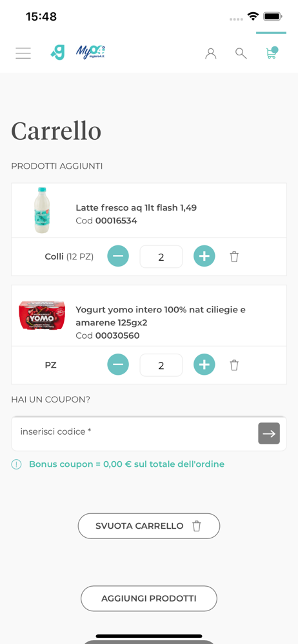Select the Latte fresco quantity field
Image resolution: width=298 pixels, height=644 pixels.
161,257
